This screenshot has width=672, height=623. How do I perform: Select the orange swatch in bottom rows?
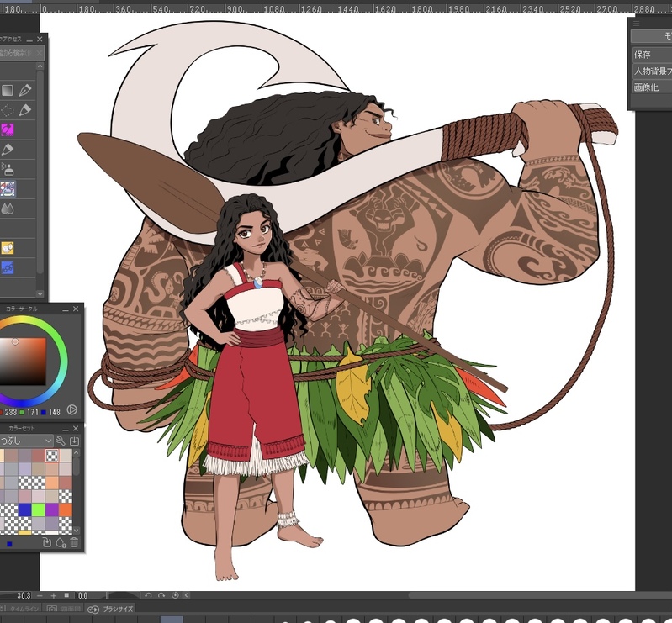66,509
